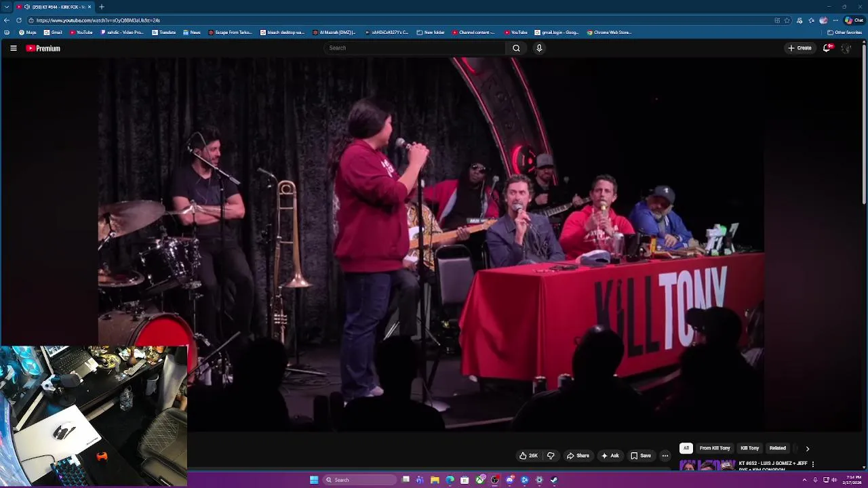Open the Chrome Web Store bookmark
The height and width of the screenshot is (488, 868).
(609, 33)
